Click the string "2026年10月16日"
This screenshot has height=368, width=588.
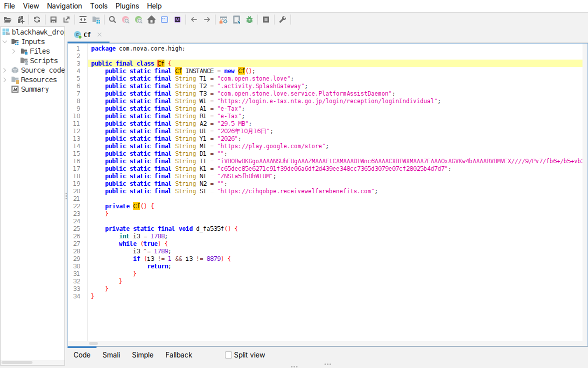(243, 131)
